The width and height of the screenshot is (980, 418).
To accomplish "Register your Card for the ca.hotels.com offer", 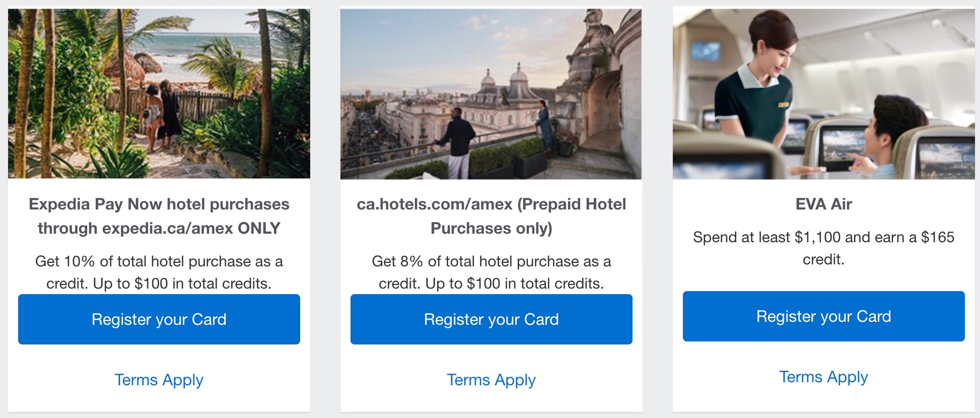I will click(492, 319).
